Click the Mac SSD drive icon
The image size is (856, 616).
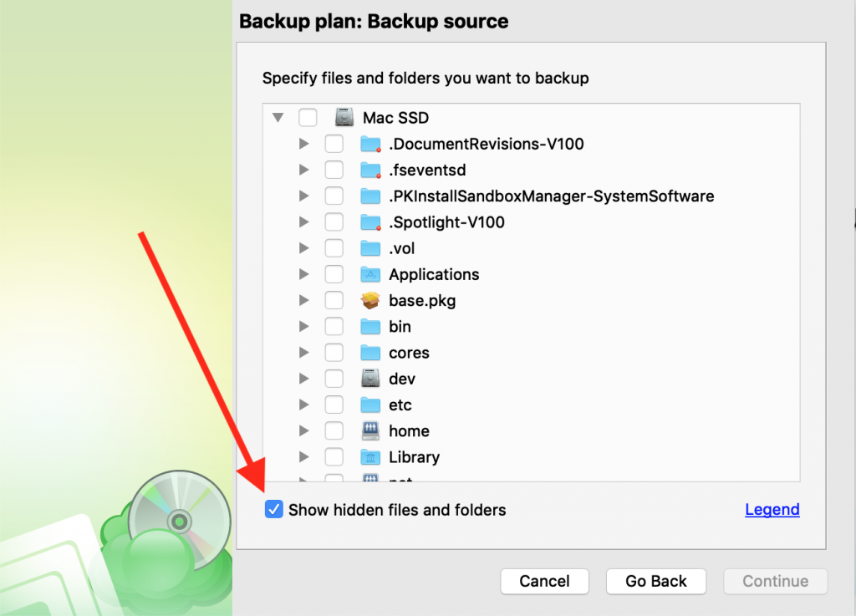click(x=344, y=117)
